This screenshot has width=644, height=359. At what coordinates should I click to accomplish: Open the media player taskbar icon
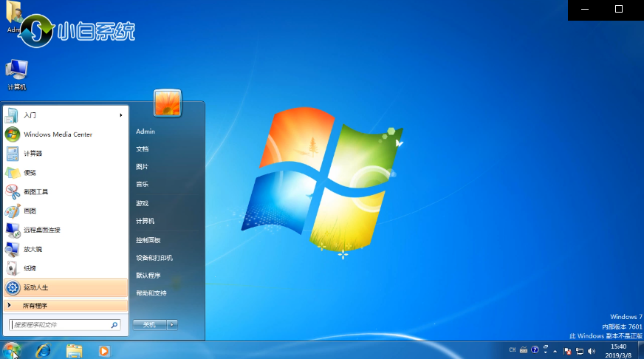(104, 349)
